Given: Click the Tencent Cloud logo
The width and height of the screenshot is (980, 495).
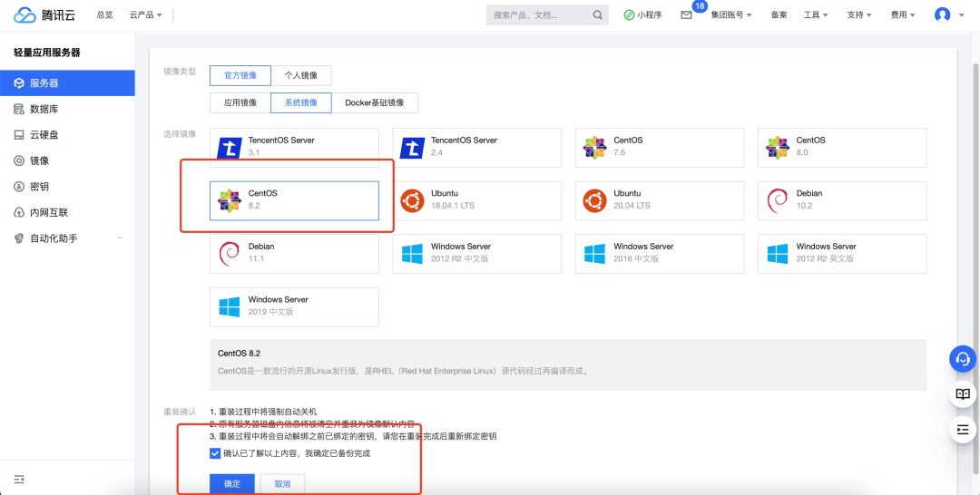Looking at the screenshot, I should point(44,15).
